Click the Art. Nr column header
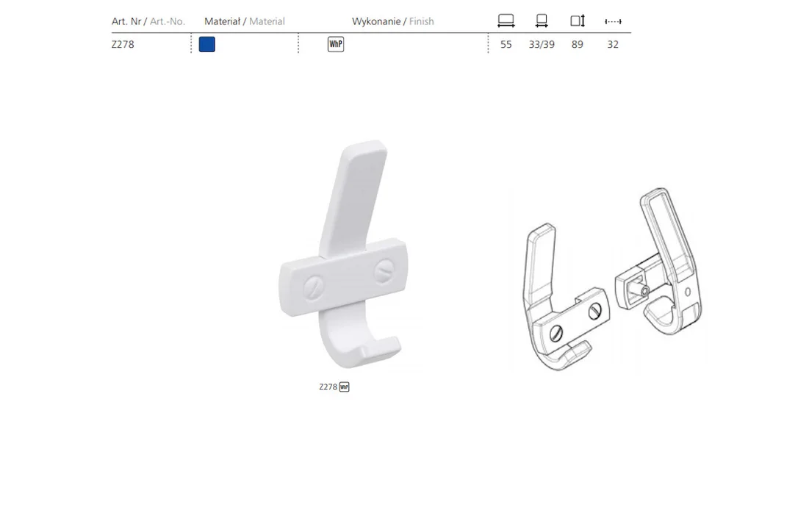 click(148, 21)
